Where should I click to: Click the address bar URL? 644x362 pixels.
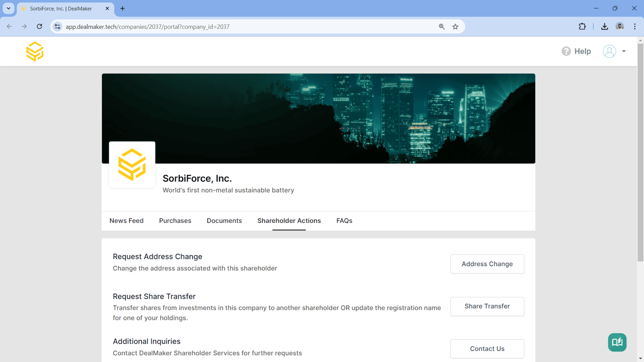click(148, 27)
